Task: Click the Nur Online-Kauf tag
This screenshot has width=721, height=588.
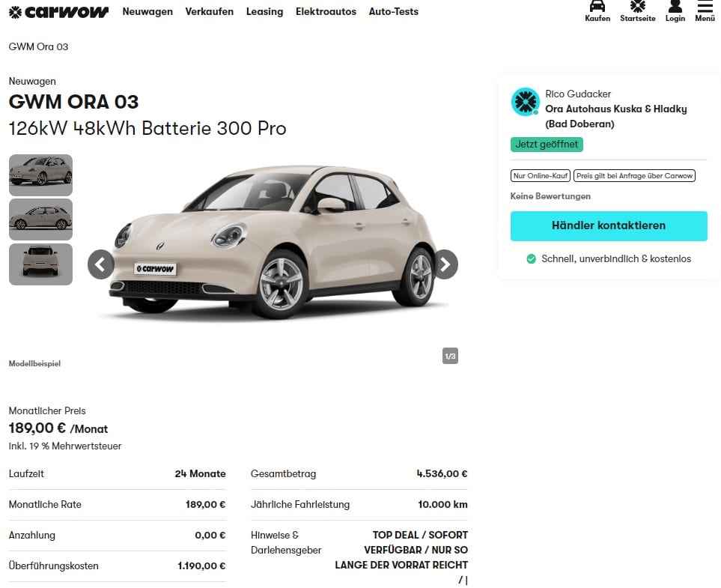Action: pyautogui.click(x=541, y=176)
